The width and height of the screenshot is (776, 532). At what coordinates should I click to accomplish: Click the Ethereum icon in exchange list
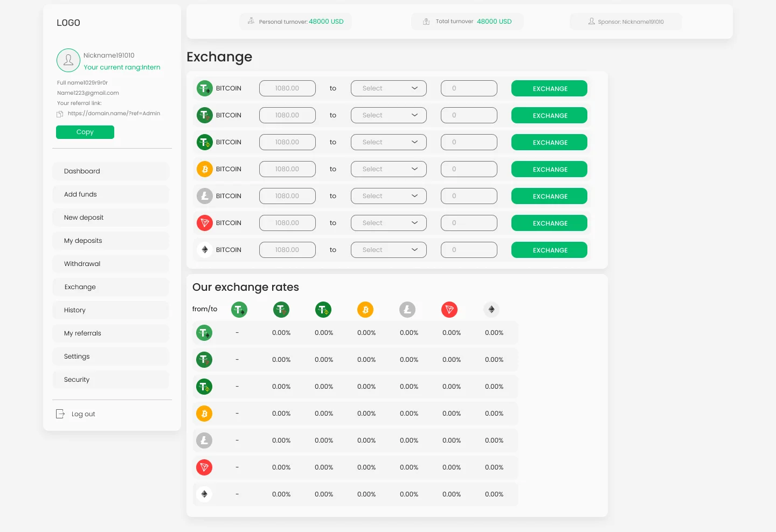coord(204,250)
